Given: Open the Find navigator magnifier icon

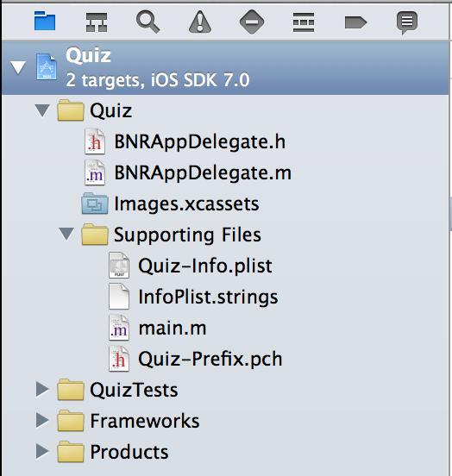Looking at the screenshot, I should pyautogui.click(x=148, y=22).
